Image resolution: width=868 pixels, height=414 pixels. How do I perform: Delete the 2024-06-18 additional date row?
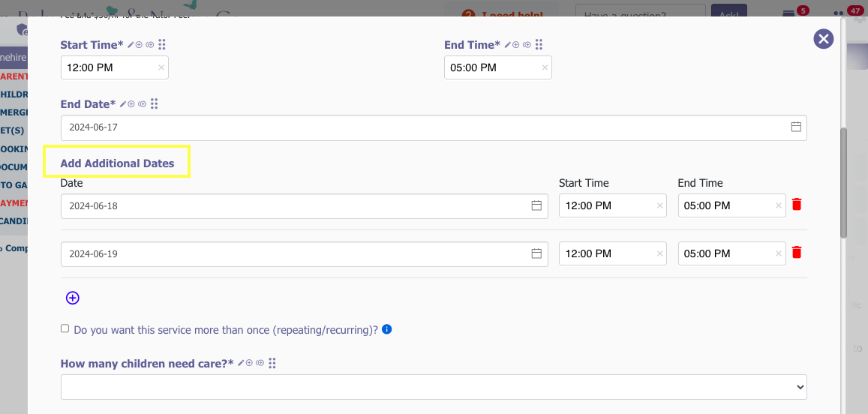tap(797, 205)
